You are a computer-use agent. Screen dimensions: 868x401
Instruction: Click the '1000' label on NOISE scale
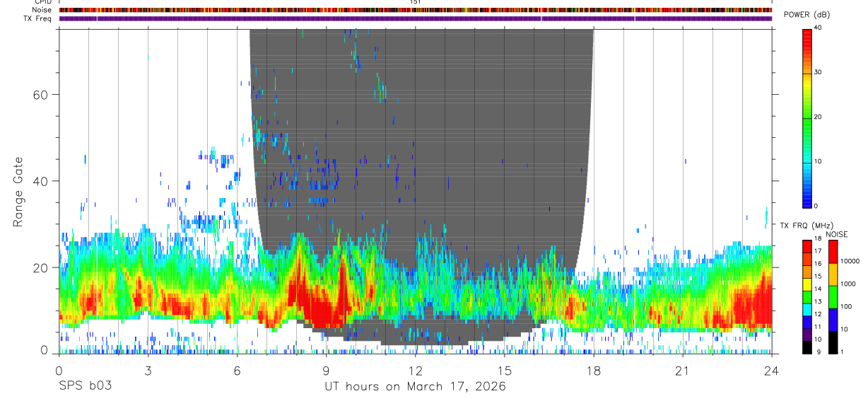tap(847, 284)
